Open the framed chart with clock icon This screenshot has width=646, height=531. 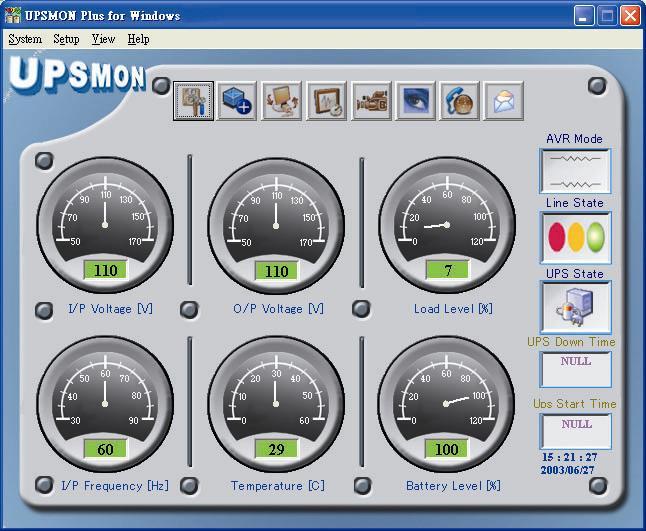click(x=326, y=102)
